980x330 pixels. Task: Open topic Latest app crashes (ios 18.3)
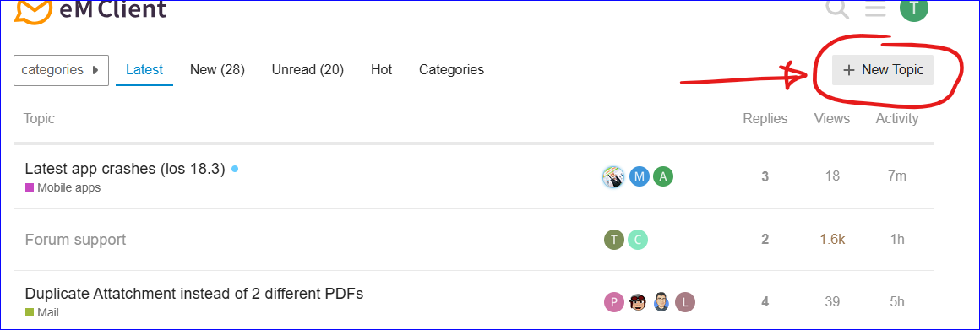pyautogui.click(x=125, y=169)
